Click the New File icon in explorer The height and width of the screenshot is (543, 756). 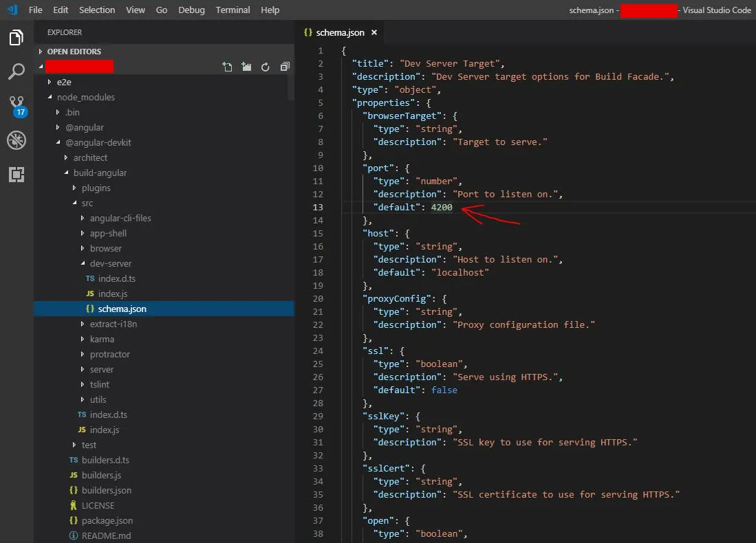227,67
